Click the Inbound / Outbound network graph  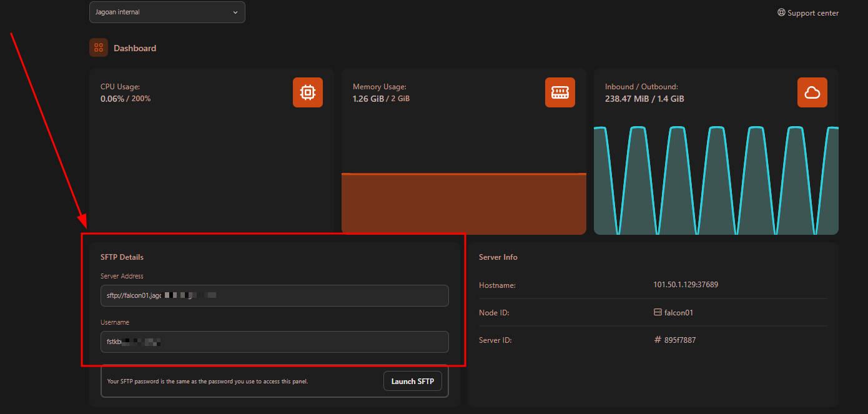(716, 180)
